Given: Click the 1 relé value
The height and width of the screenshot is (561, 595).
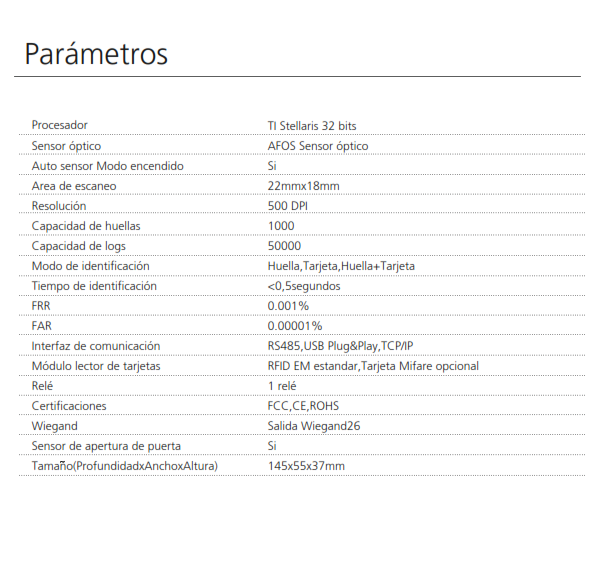Looking at the screenshot, I should [x=282, y=386].
